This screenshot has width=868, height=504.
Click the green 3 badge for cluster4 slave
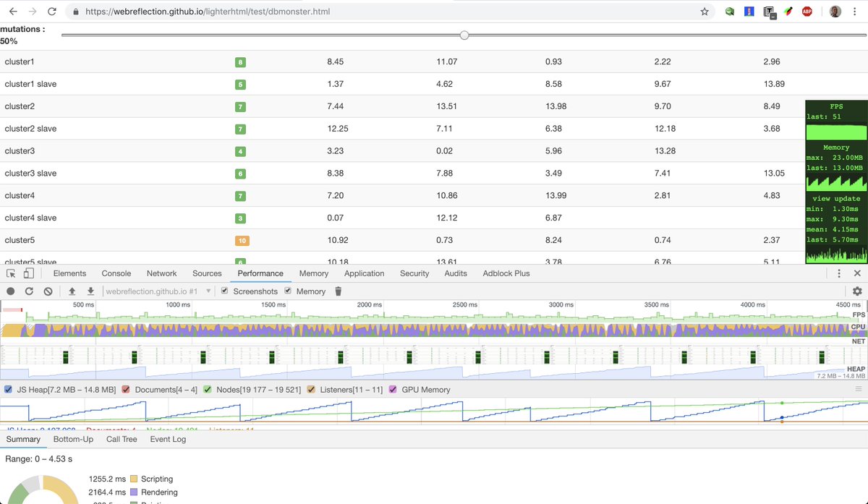tap(241, 218)
